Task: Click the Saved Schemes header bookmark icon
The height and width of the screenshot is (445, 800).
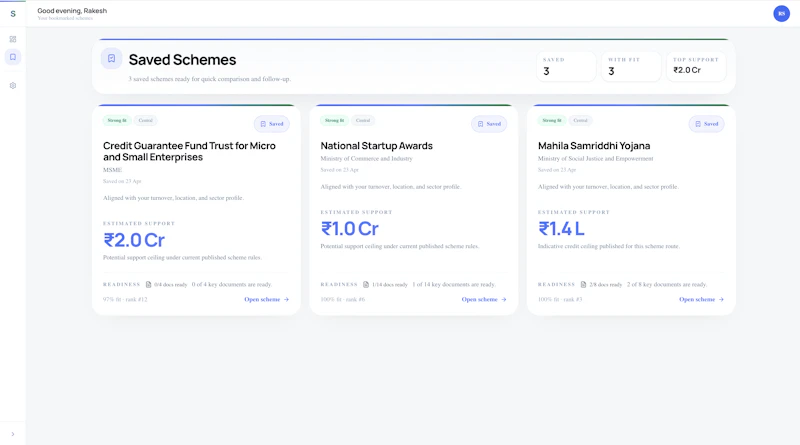Action: point(111,59)
